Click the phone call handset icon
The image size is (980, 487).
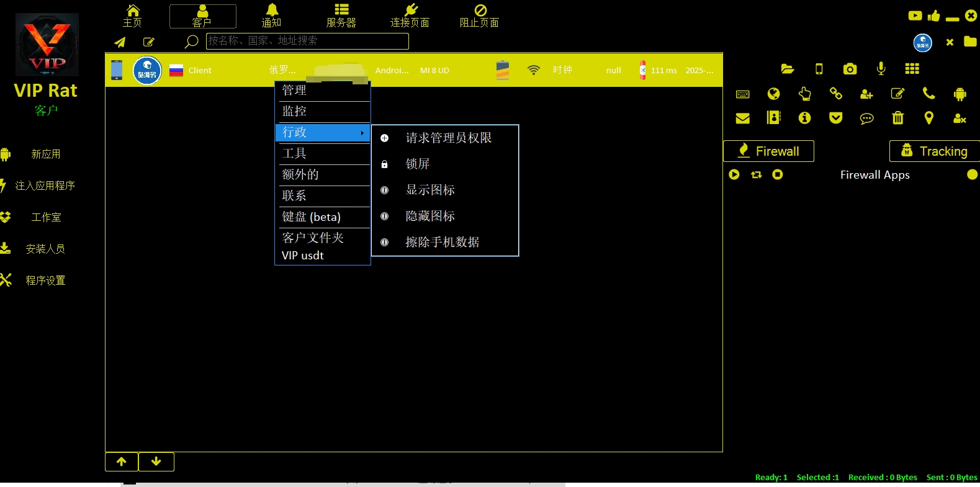coord(928,94)
